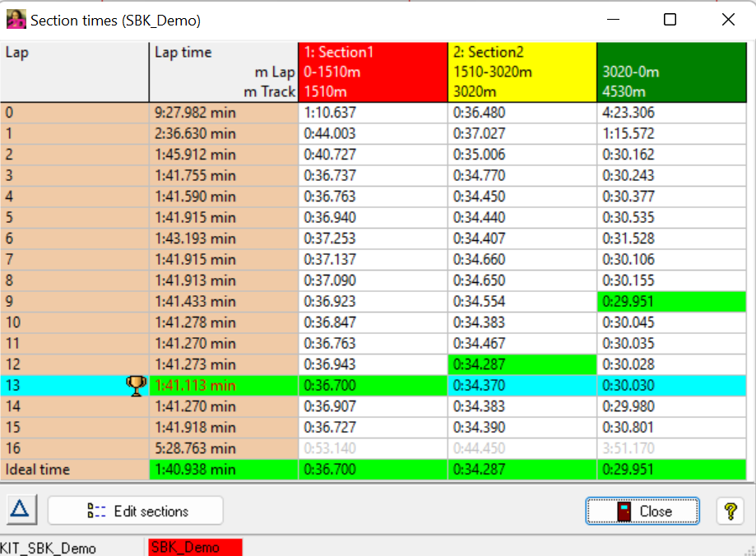
Task: Click the Ideal time row label
Action: tap(74, 470)
